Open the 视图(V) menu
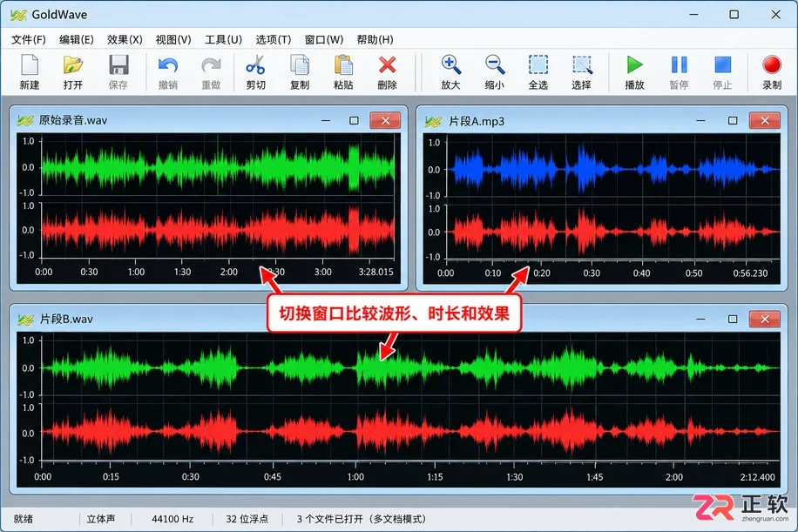 173,40
